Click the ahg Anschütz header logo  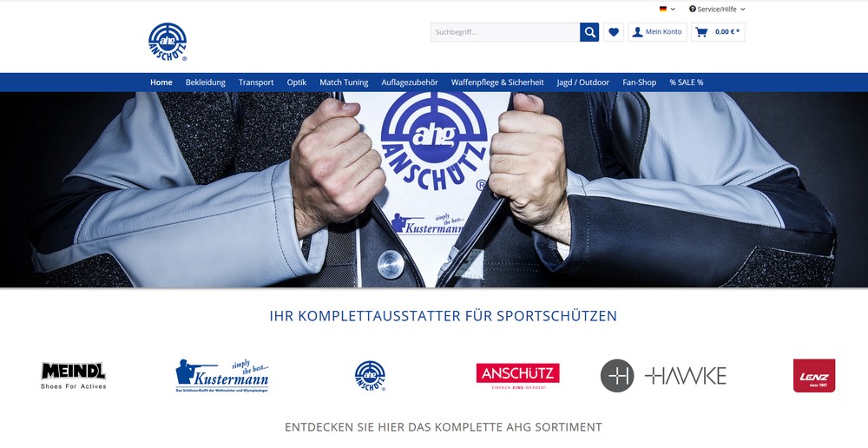(168, 42)
